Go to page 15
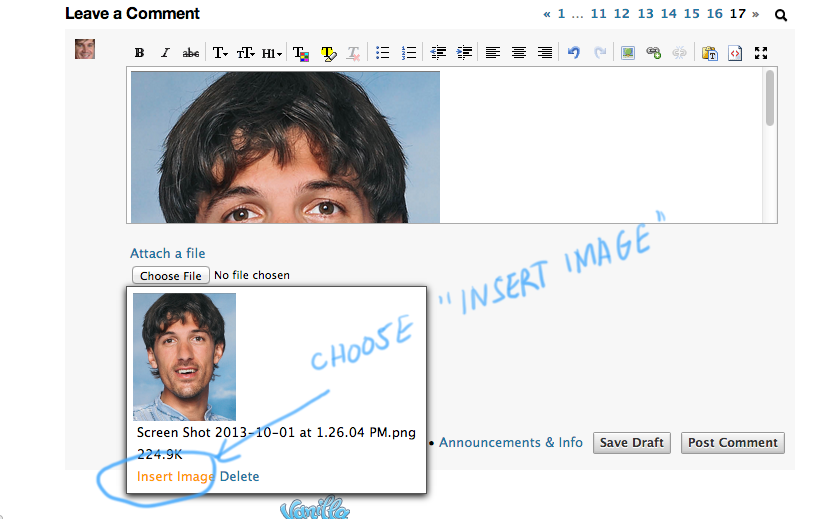 click(x=691, y=14)
